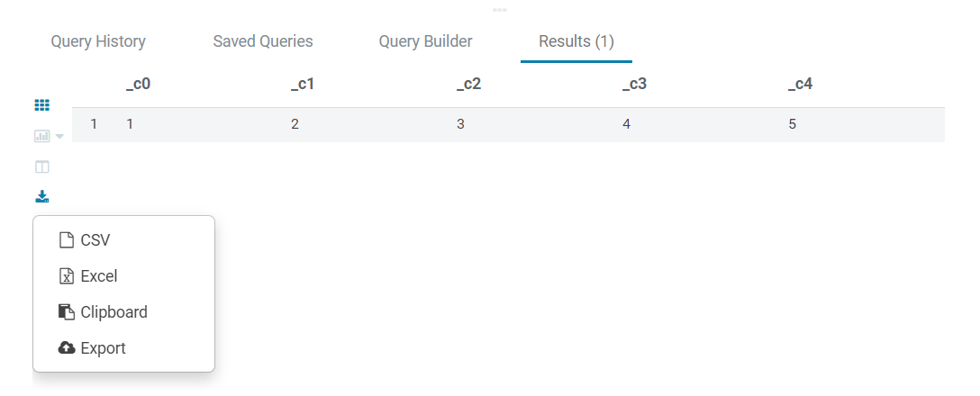
Task: Switch to the Saved Queries tab
Action: (263, 41)
